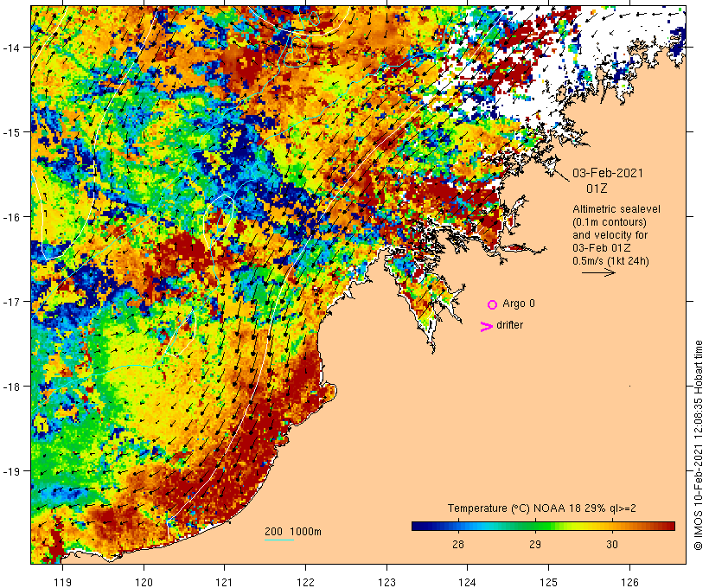Click the latitude label -18
709x588 pixels.
(x=10, y=387)
